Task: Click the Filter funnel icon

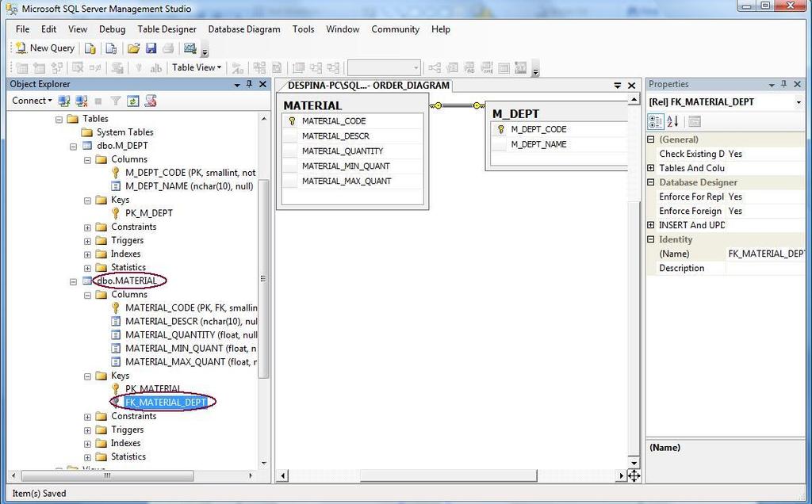Action: [116, 101]
